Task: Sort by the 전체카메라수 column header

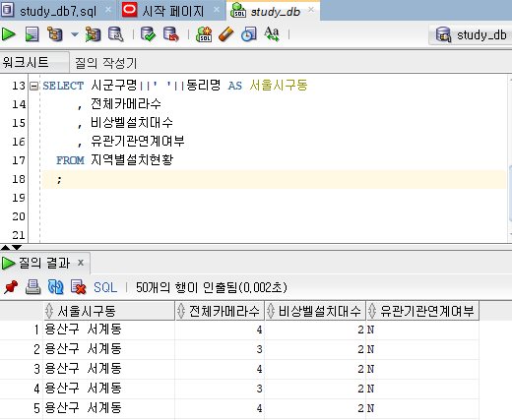Action: 220,311
